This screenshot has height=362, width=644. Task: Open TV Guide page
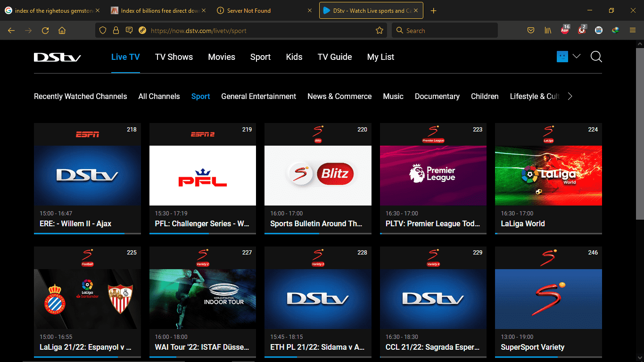pos(335,57)
